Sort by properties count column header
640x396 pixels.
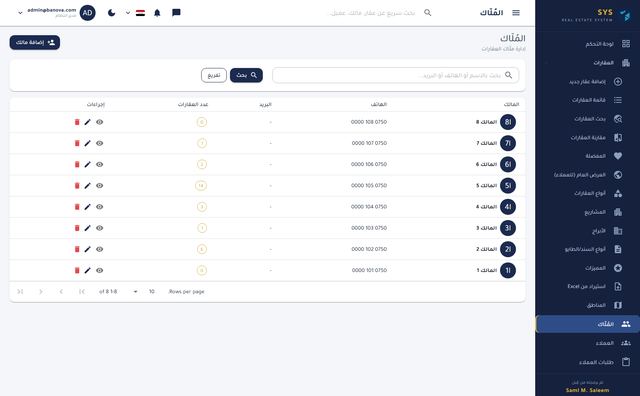[x=193, y=105]
